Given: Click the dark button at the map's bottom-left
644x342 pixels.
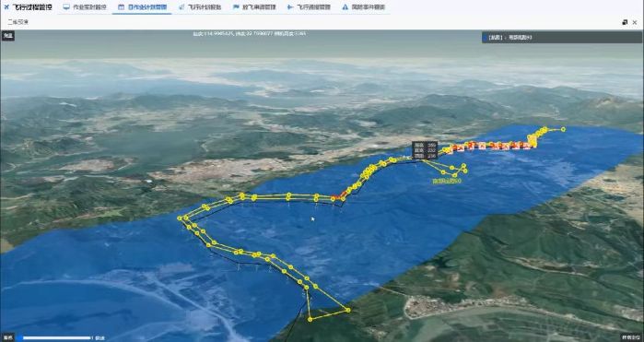Looking at the screenshot, I should 7,338.
